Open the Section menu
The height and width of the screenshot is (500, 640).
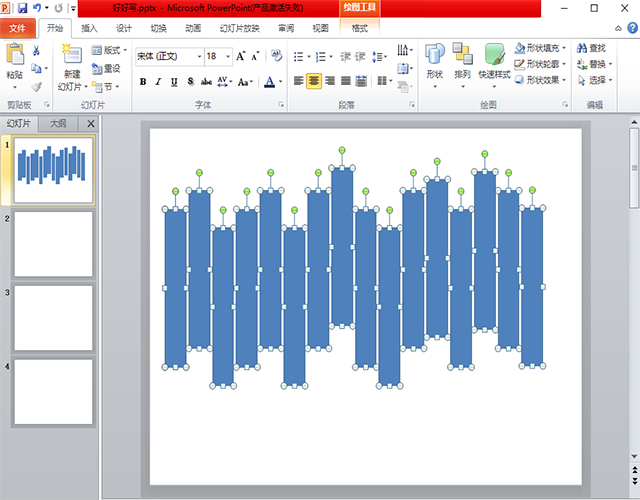click(x=105, y=87)
